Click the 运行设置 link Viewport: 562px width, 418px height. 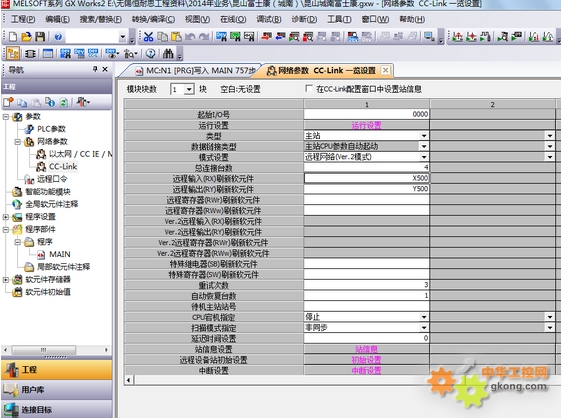click(x=366, y=125)
